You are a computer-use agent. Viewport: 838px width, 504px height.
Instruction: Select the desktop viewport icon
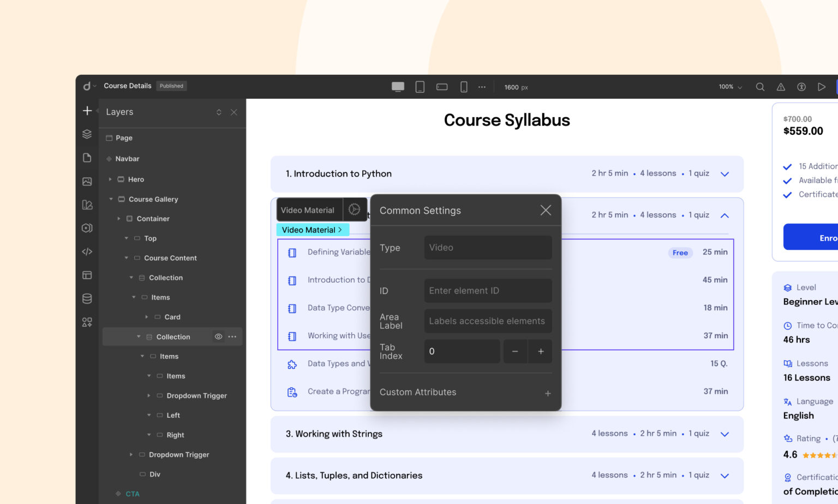(398, 87)
